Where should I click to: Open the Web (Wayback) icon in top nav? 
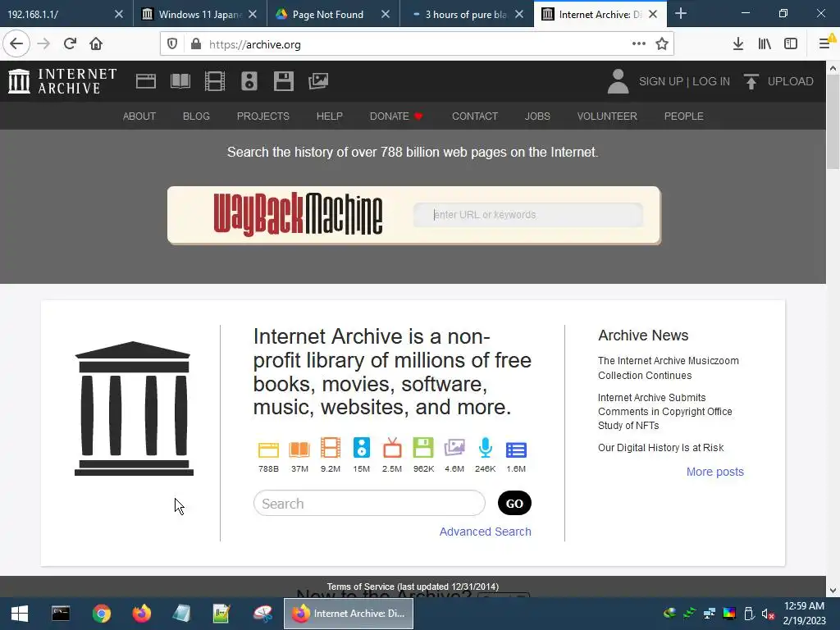pos(146,81)
